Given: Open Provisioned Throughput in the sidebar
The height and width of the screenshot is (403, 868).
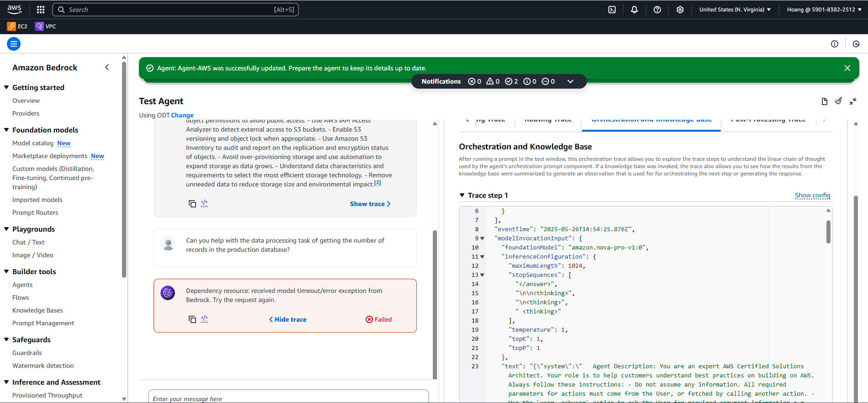Looking at the screenshot, I should (47, 395).
